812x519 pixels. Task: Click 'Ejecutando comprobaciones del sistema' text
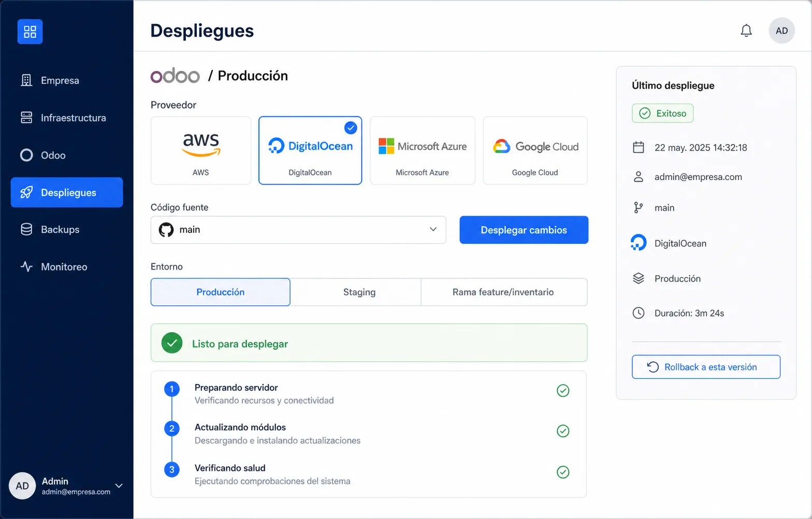tap(272, 481)
